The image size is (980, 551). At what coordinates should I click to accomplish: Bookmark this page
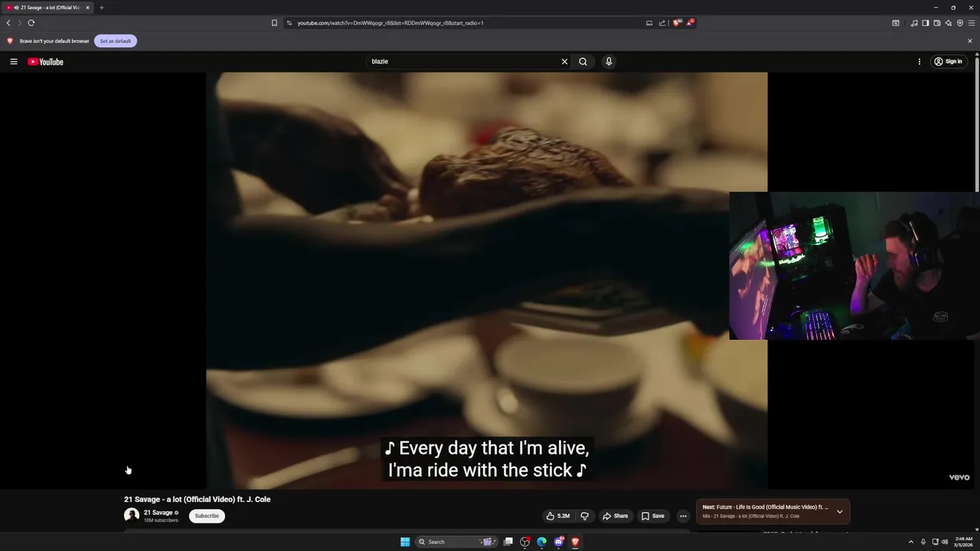pos(274,23)
